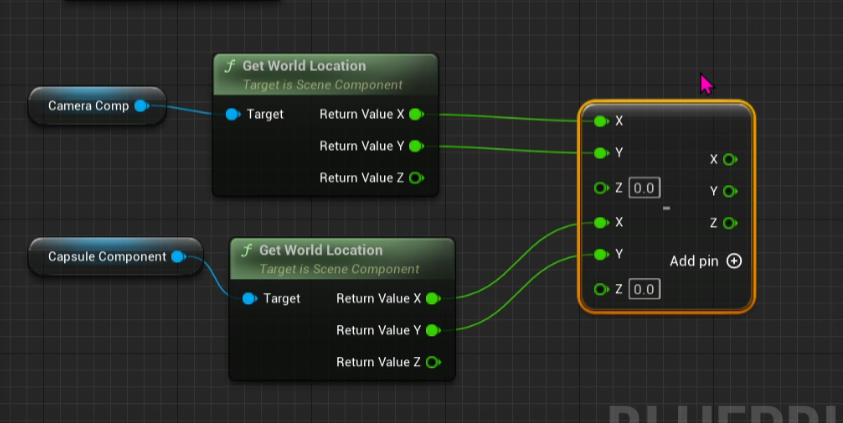This screenshot has width=843, height=423.
Task: Click Return Value Y pin on Capsule Component's Get World Location
Action: tap(433, 330)
